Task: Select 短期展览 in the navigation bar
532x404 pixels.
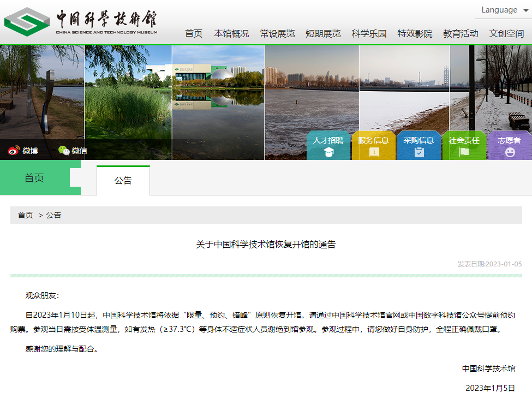Action: [323, 34]
